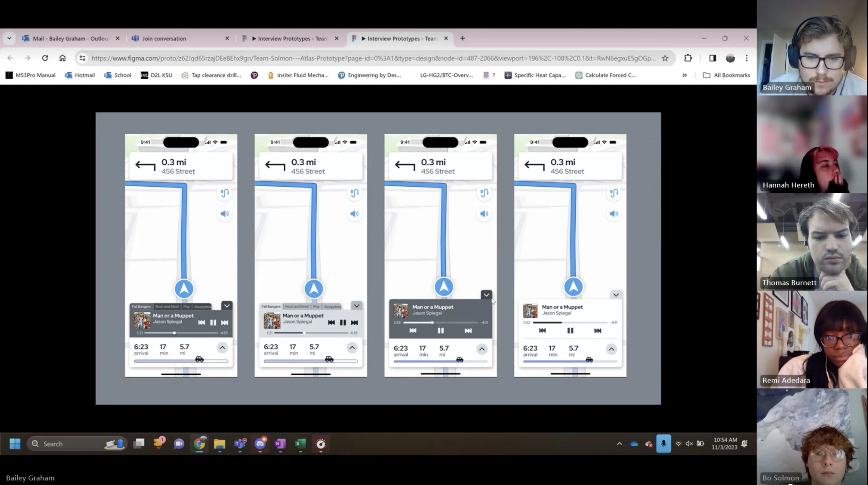Click the browser home icon
The height and width of the screenshot is (485, 868).
62,58
